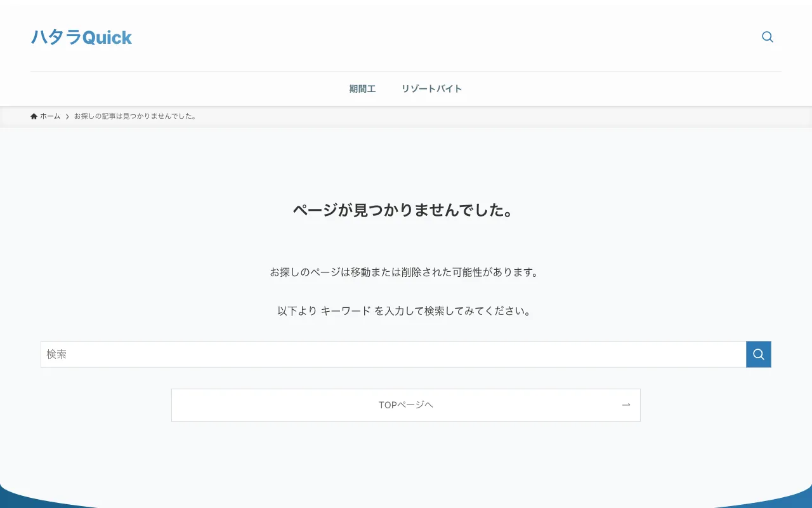Open the リゾートバイト navigation menu
Viewport: 812px width, 508px height.
pos(431,89)
